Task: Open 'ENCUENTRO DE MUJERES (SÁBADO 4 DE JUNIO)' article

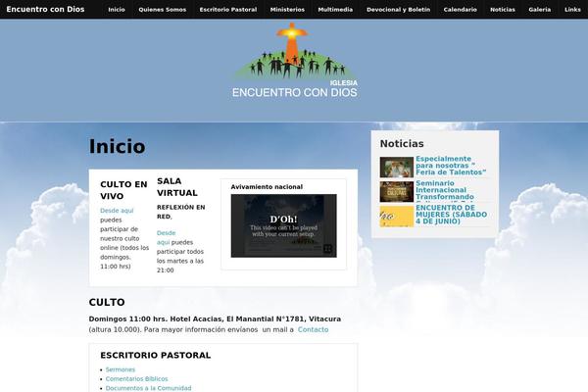Action: point(451,215)
